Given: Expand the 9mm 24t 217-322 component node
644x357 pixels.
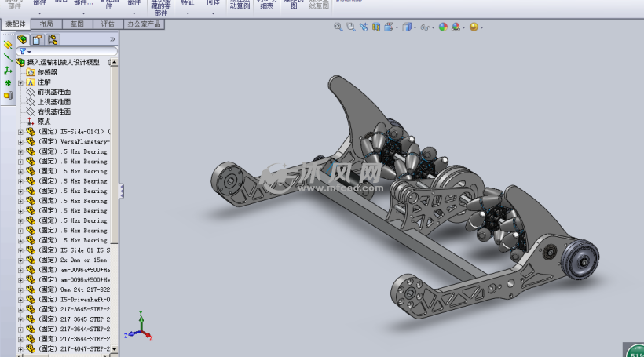Looking at the screenshot, I should point(20,290).
